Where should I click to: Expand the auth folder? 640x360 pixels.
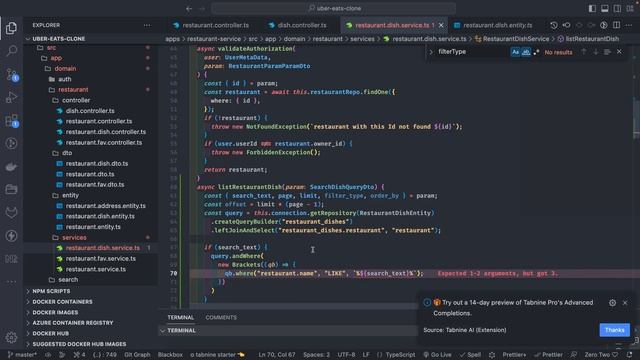tap(64, 79)
